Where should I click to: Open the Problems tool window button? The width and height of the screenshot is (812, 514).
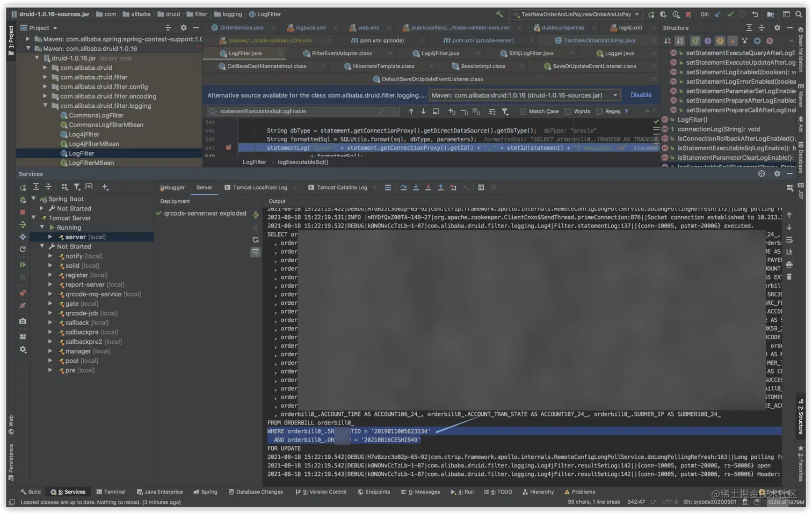tap(579, 492)
